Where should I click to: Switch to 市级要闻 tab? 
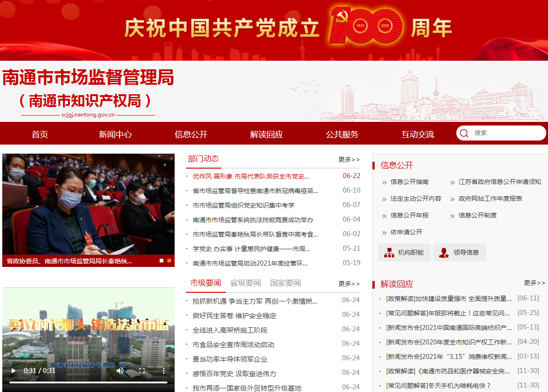tap(205, 283)
